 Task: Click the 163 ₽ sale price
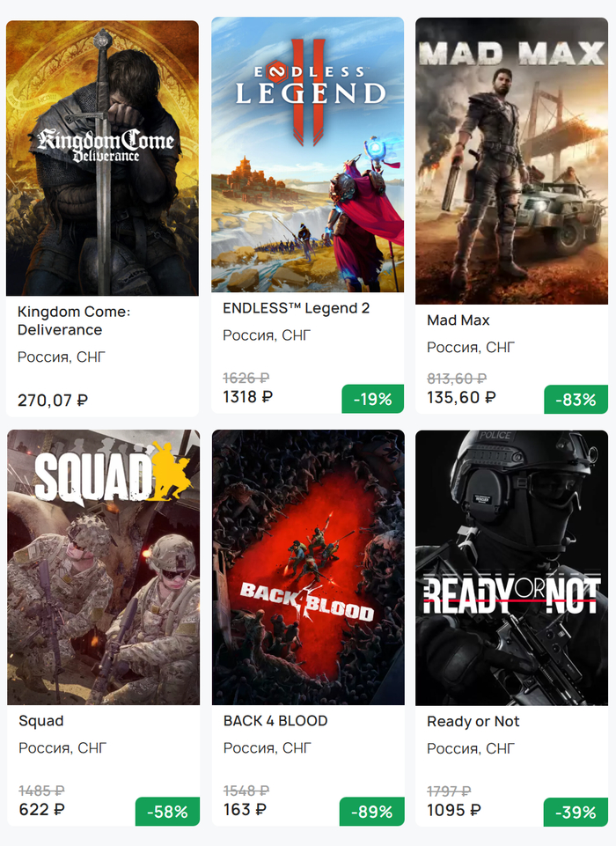[x=245, y=809]
